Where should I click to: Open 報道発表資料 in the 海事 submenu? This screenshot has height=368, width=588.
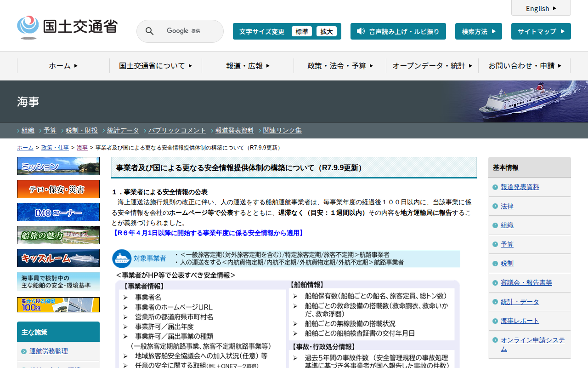coord(235,130)
